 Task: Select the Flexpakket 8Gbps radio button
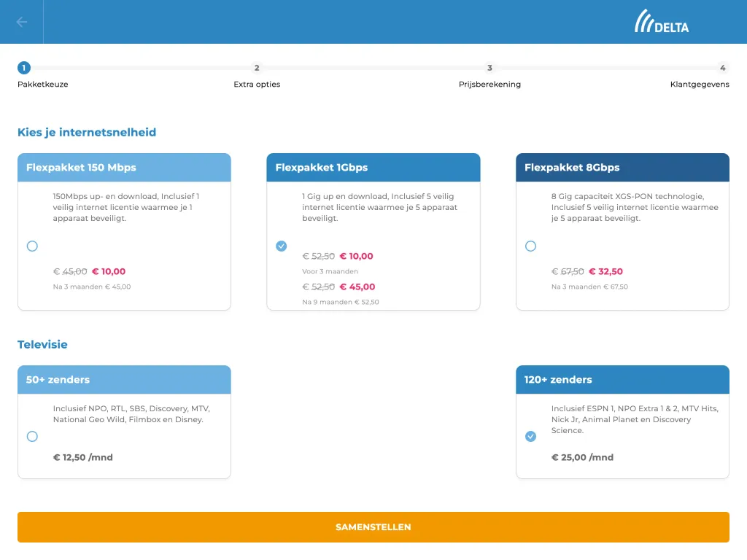pyautogui.click(x=530, y=246)
